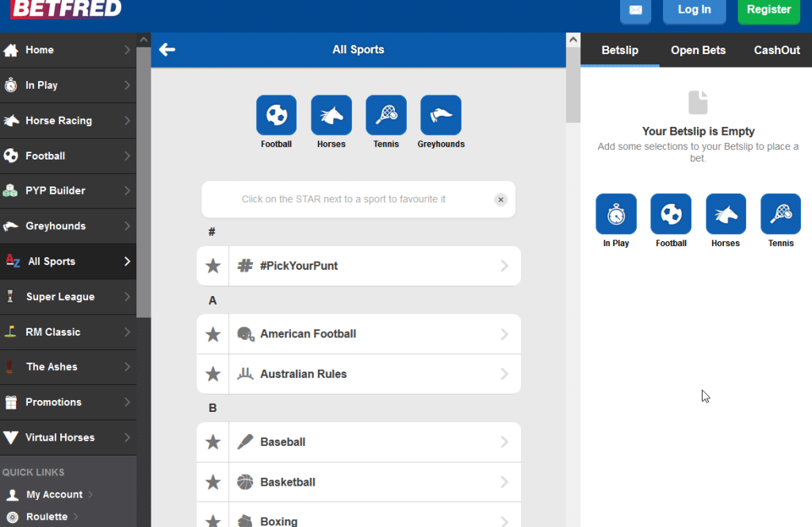This screenshot has width=812, height=527.
Task: Click the back arrow beside All Sports
Action: (x=167, y=50)
